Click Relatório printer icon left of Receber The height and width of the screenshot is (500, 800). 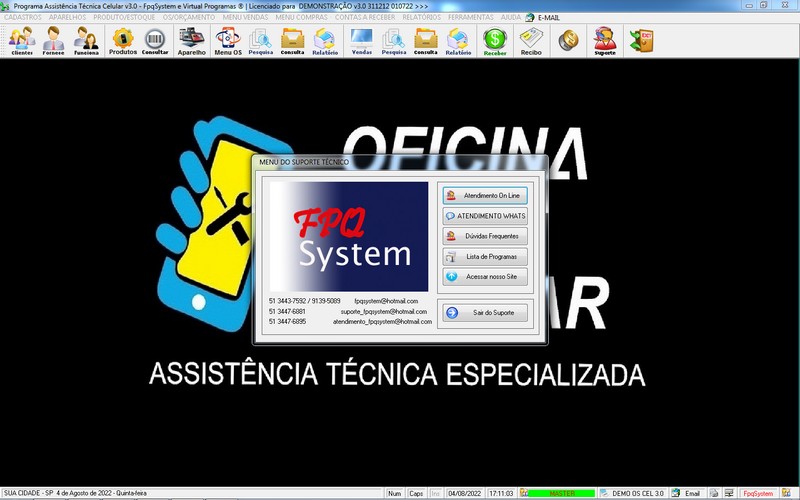click(458, 41)
